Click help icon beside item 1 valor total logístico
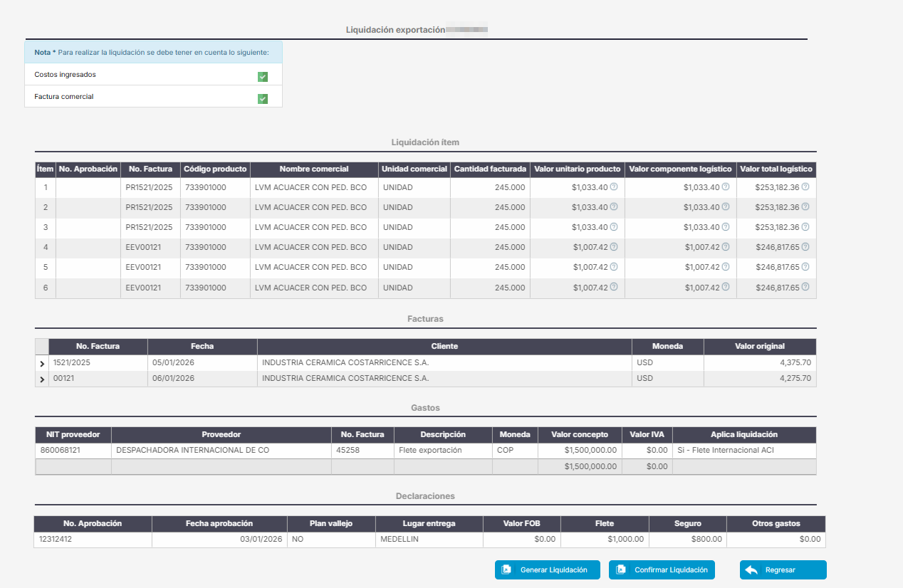Screen dimensions: 903x588 pos(805,187)
